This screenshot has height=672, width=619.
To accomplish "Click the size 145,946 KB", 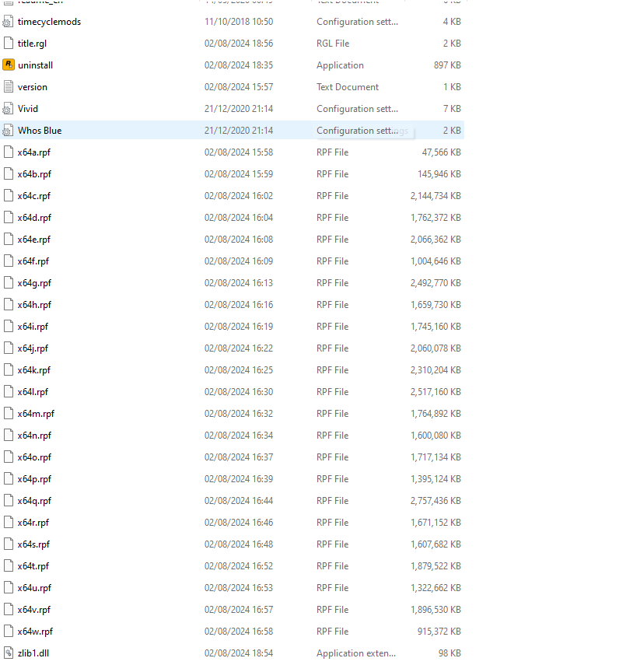I will (x=439, y=174).
